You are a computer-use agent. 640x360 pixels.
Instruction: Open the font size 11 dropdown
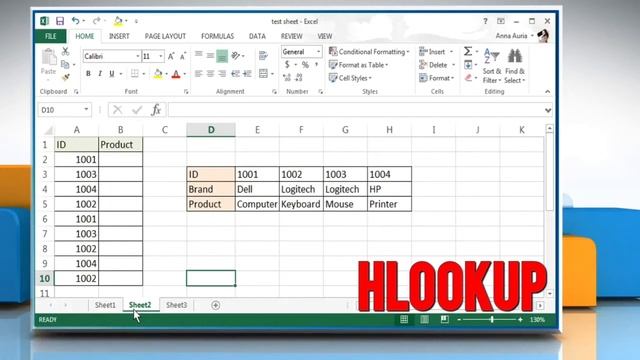click(x=161, y=56)
